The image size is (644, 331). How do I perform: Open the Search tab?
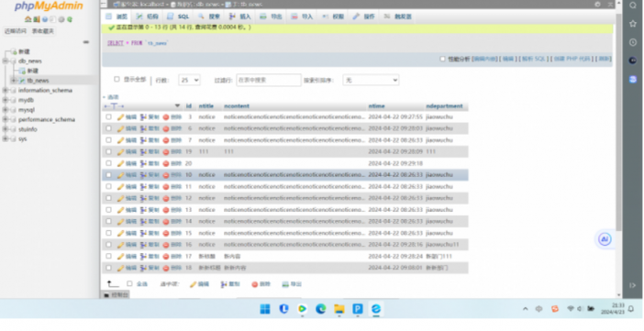click(x=209, y=17)
